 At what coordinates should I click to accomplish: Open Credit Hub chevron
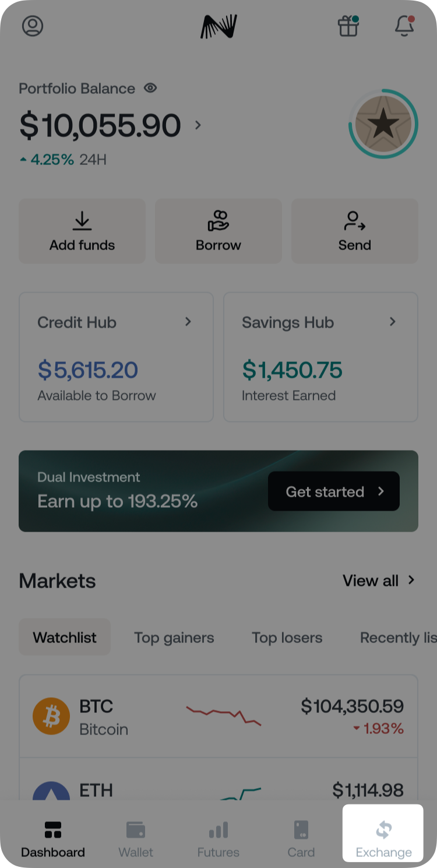(188, 322)
